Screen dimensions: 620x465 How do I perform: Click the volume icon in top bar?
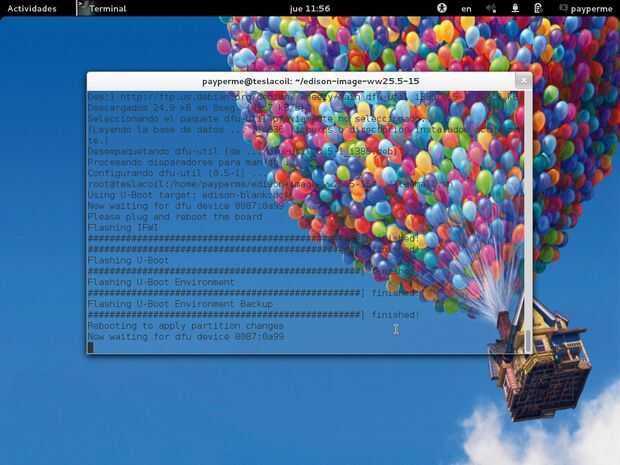point(491,8)
